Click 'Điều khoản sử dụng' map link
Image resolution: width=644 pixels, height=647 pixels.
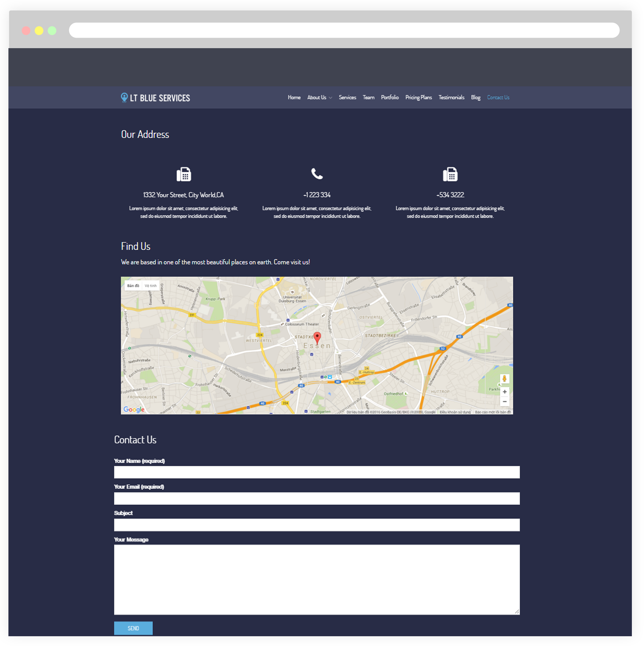click(455, 412)
